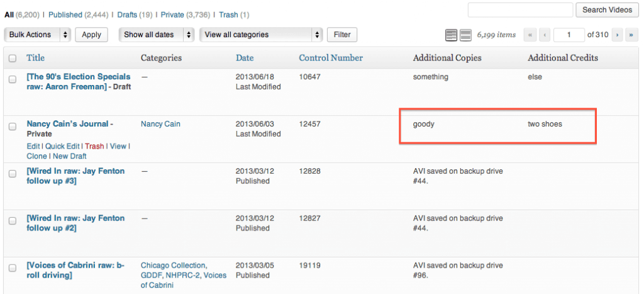
Task: Expand the Show all dates dropdown
Action: (x=156, y=35)
